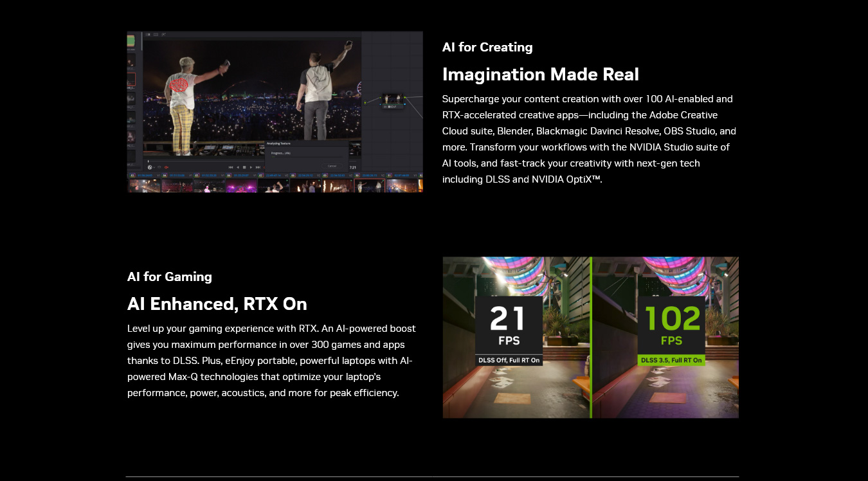Jump to first frame in Resolve transport

tap(231, 167)
